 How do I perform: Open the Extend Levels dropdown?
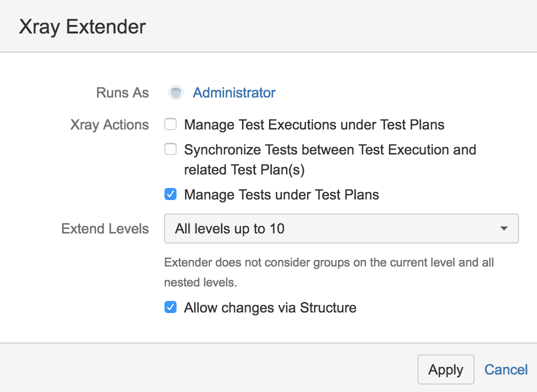pyautogui.click(x=341, y=228)
